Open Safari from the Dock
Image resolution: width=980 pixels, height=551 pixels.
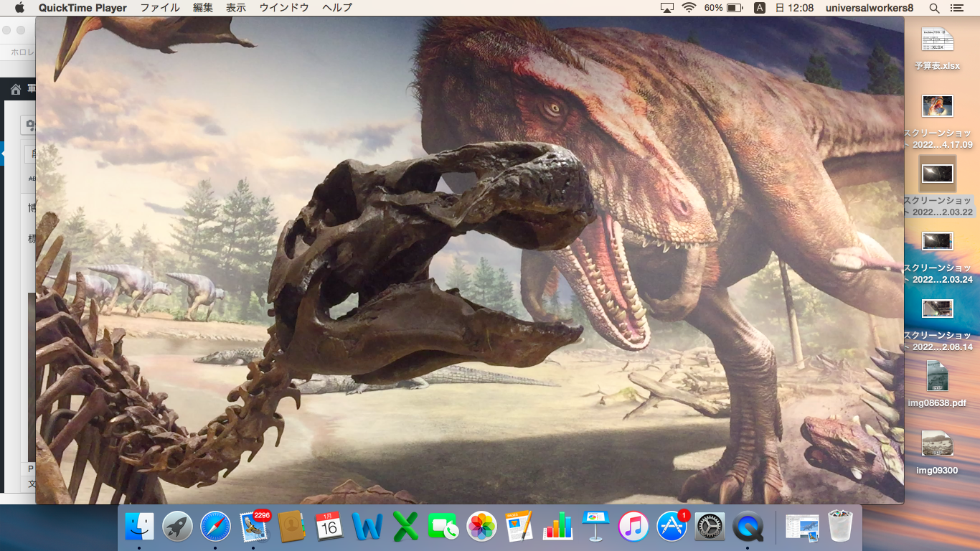click(215, 527)
